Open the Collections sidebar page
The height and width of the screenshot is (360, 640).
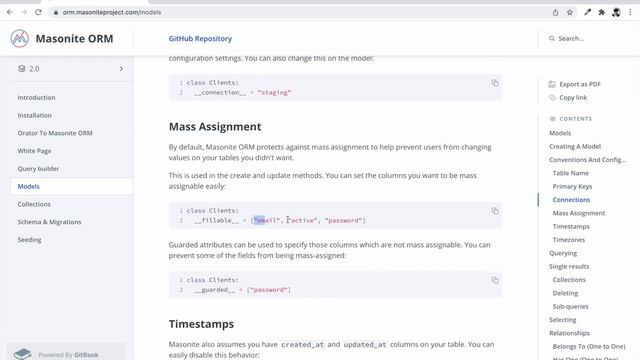click(x=34, y=204)
